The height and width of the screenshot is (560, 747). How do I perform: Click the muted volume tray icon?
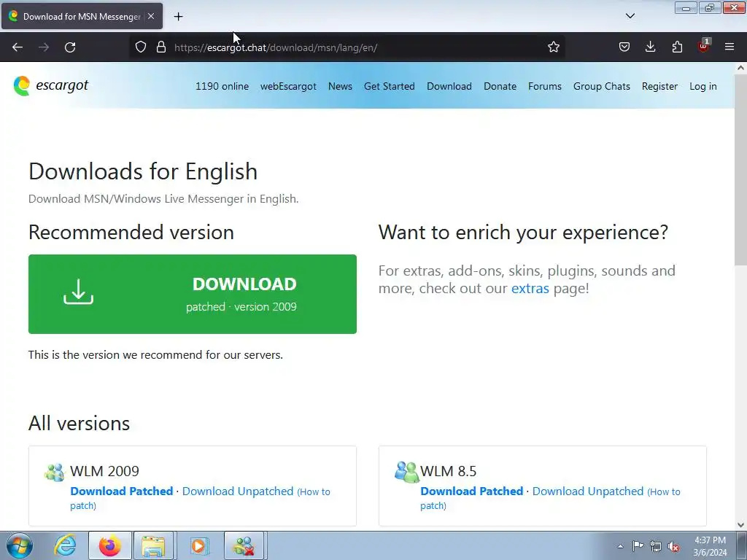[673, 546]
